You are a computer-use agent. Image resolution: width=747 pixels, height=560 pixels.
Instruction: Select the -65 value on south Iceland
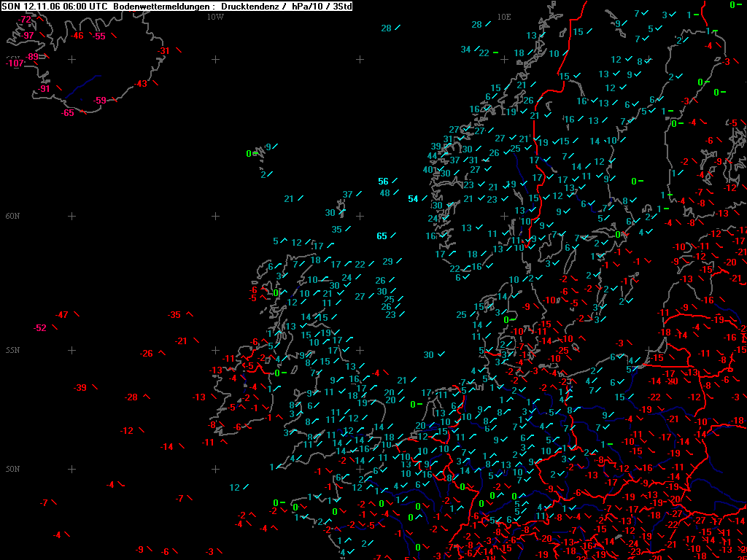click(x=68, y=113)
